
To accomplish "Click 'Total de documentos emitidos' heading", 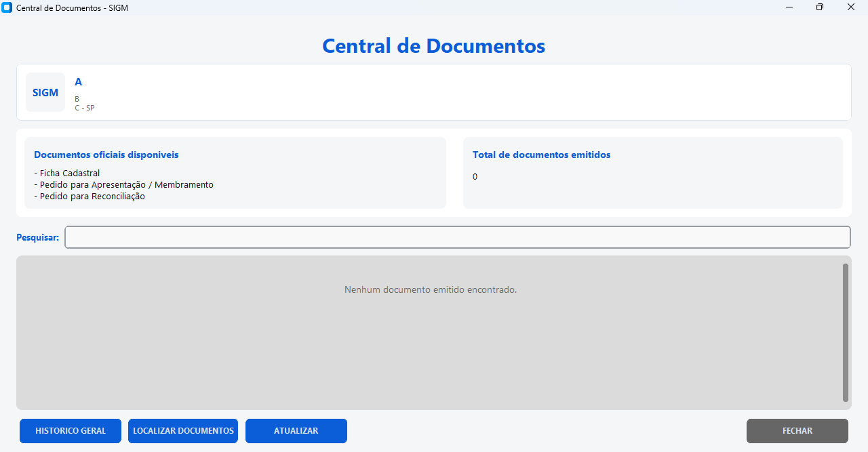I will tap(542, 155).
